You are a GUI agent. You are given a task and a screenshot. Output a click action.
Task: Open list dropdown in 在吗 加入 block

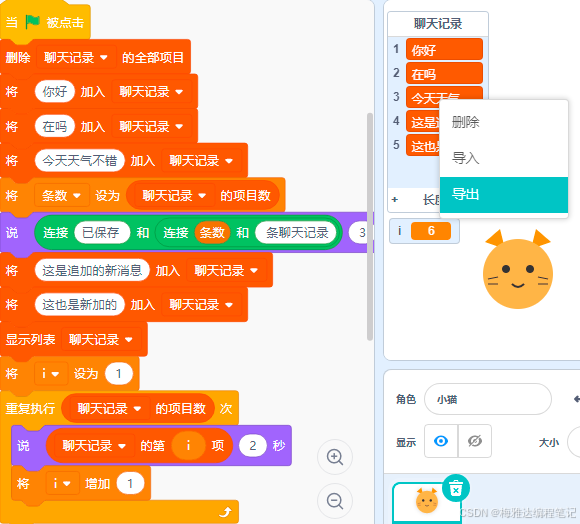pos(151,126)
